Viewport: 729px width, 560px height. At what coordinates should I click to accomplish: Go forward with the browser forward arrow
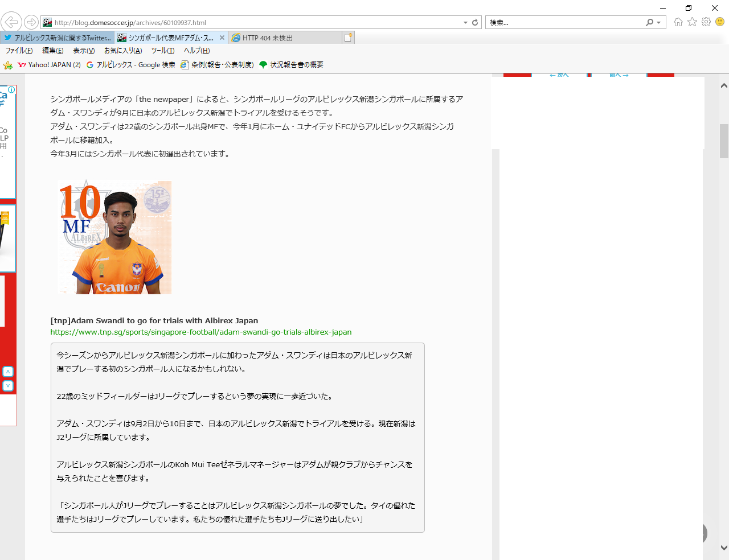tap(31, 22)
